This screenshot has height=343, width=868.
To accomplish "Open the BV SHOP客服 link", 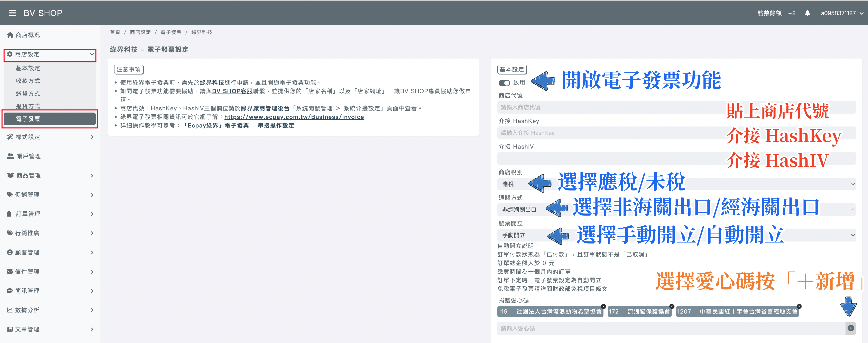I will 232,91.
